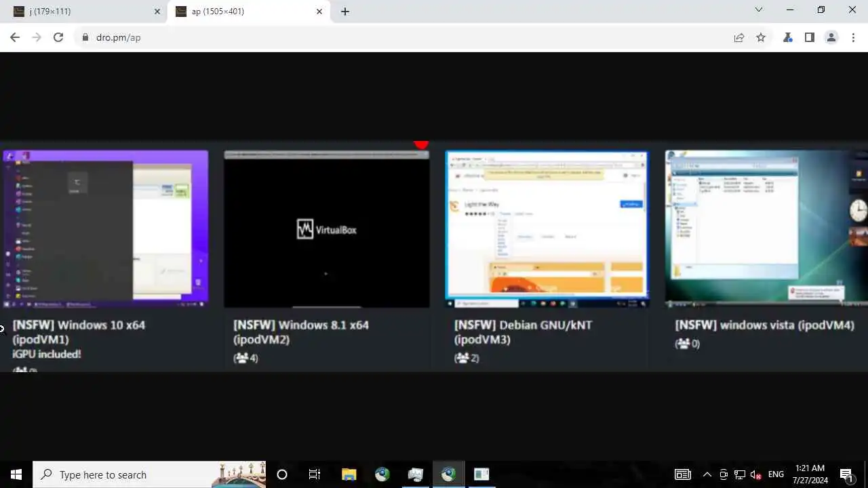Click the network tray icon

point(740,474)
